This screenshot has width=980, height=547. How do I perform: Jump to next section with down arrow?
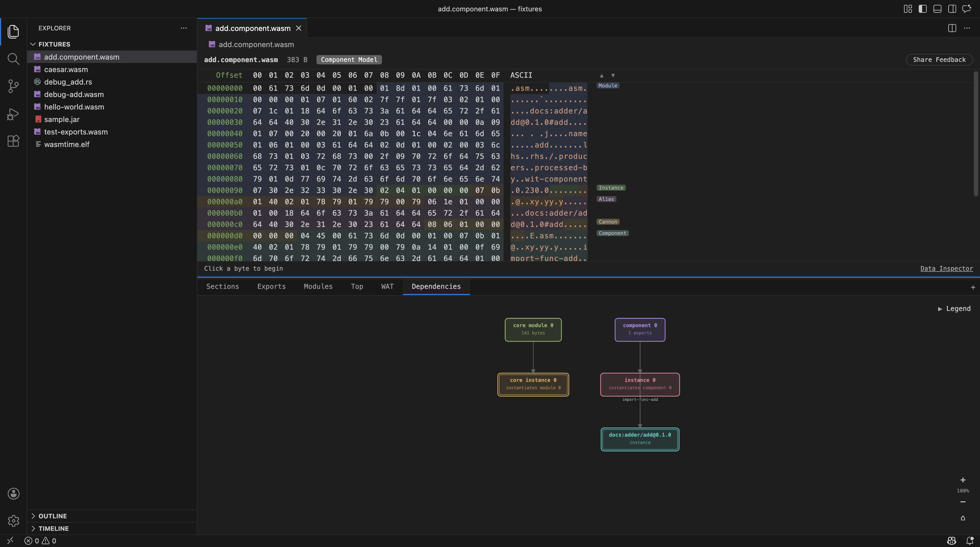(x=613, y=75)
